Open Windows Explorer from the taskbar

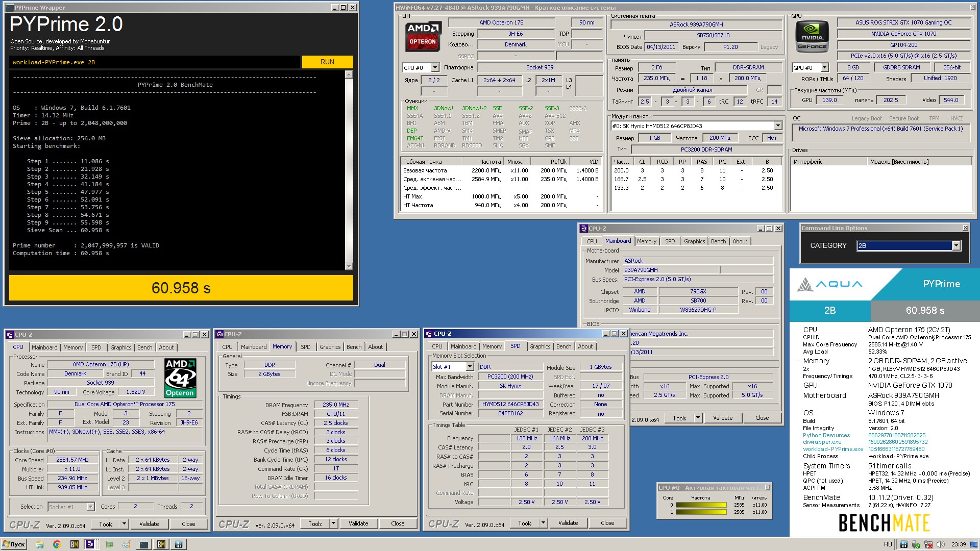coord(40,544)
